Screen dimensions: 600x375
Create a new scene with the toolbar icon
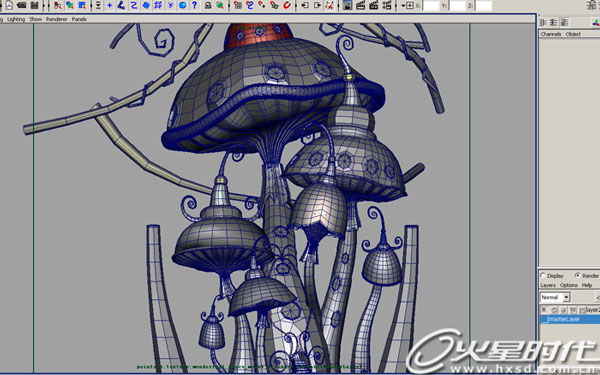coord(9,5)
